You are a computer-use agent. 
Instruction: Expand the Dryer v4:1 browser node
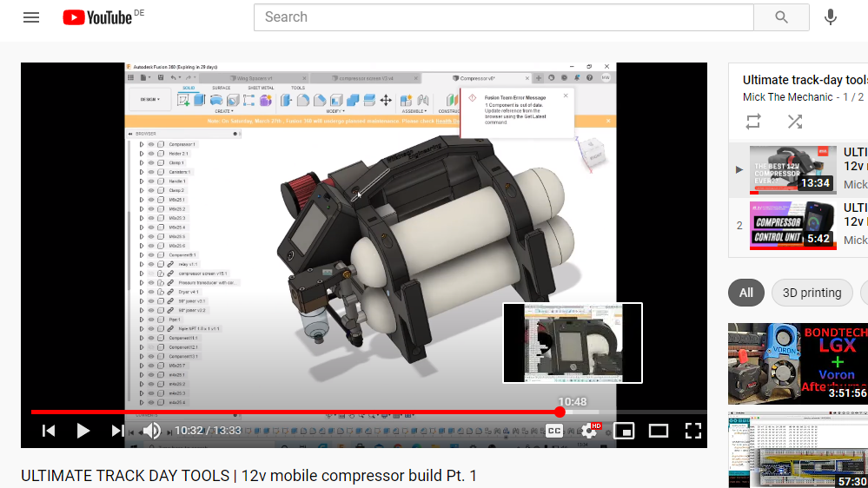142,292
